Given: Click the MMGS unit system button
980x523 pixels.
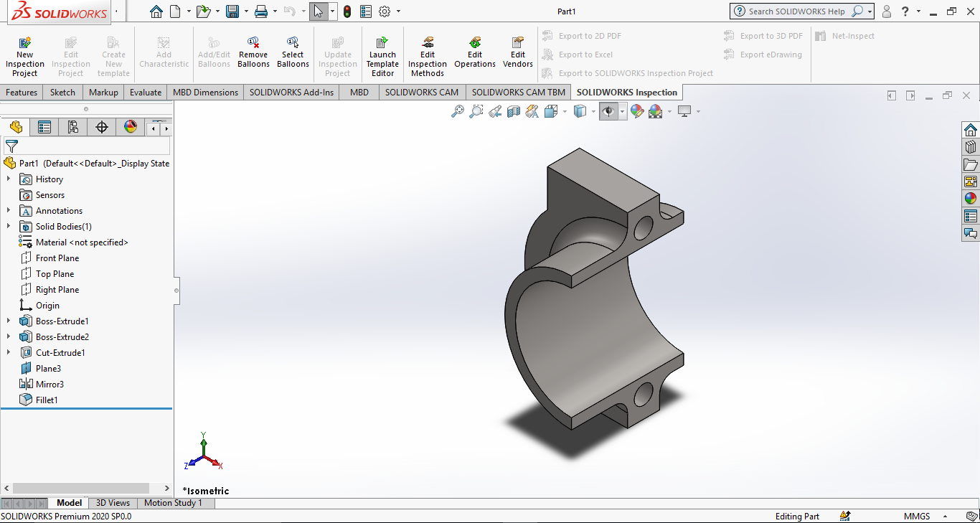Looking at the screenshot, I should pos(917,517).
